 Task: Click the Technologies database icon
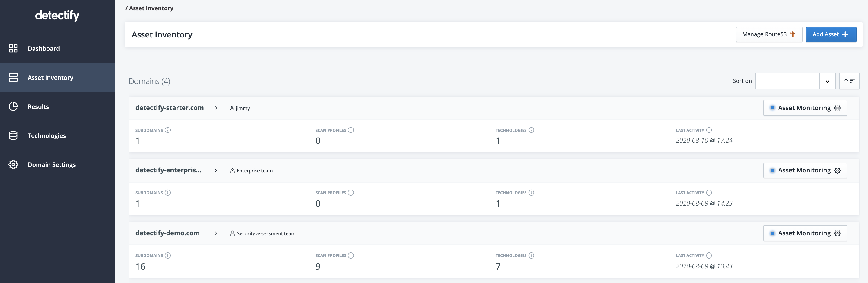coord(13,135)
